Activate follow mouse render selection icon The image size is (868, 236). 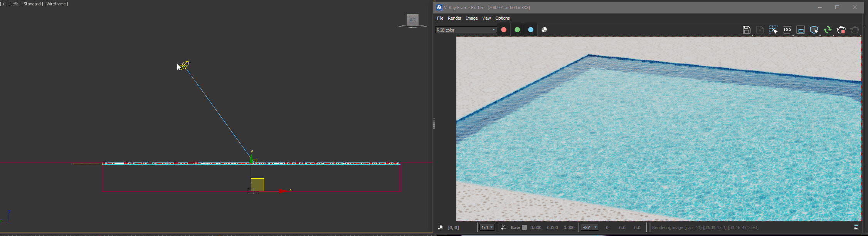pyautogui.click(x=774, y=30)
